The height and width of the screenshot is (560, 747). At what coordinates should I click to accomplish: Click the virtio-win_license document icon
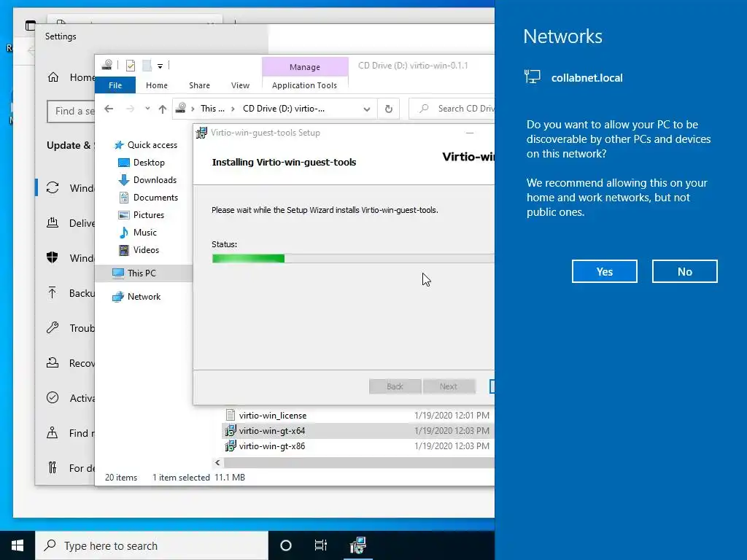click(x=231, y=415)
